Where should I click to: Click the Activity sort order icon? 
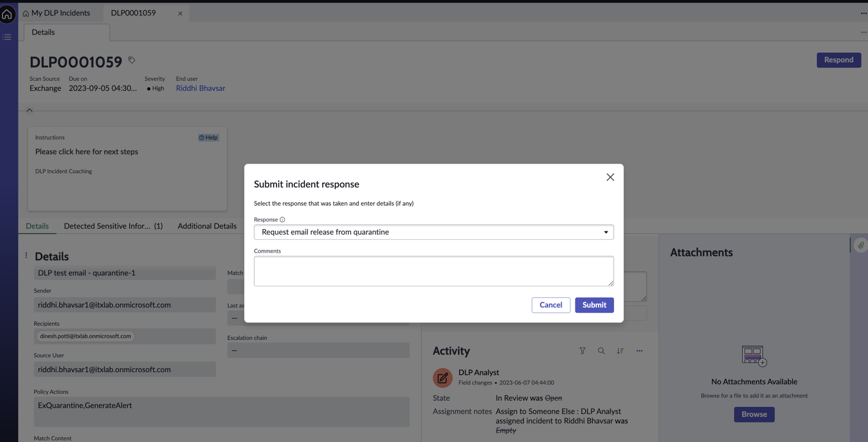621,351
